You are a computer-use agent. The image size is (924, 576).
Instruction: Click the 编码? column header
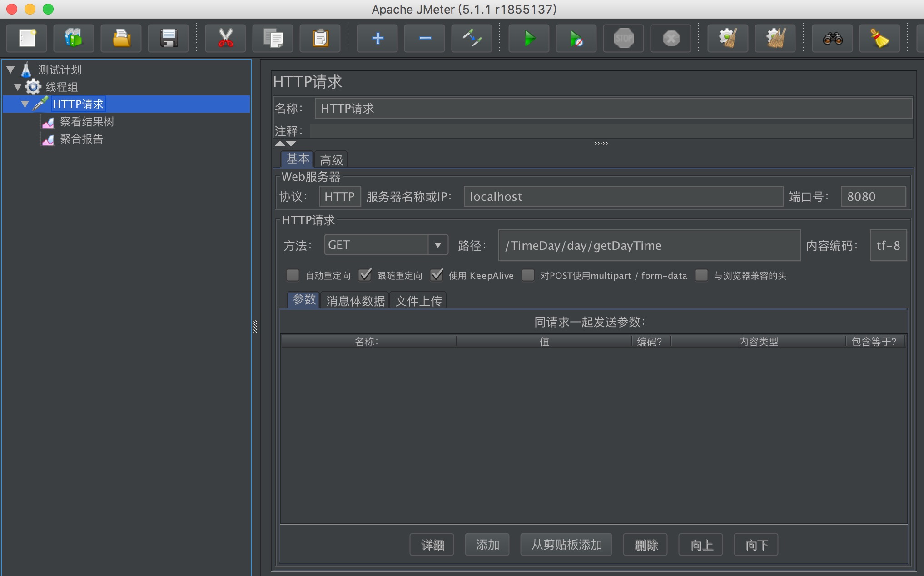651,341
